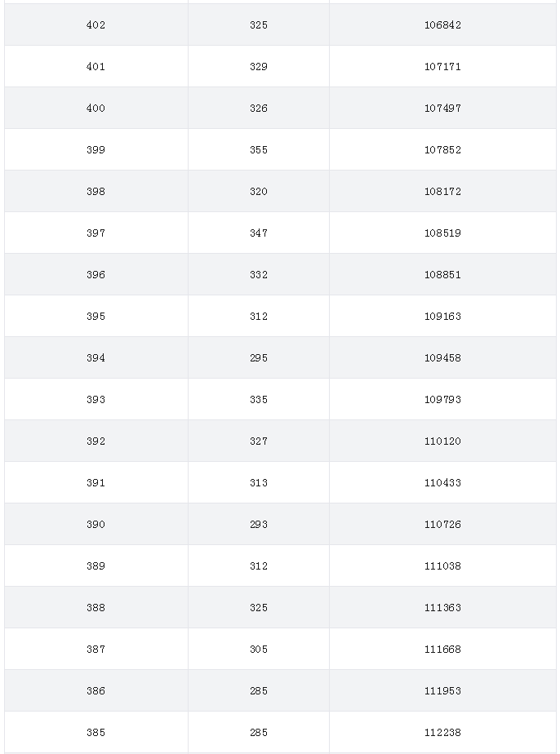Click the score cell 385
This screenshot has width=560, height=754.
96,732
